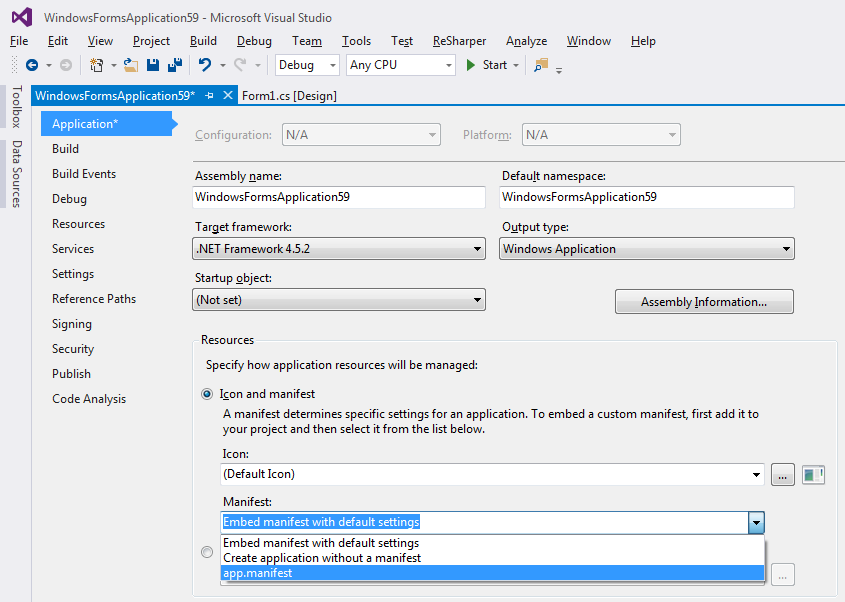Screen dimensions: 845x602
Task: Go to the Reference Paths page
Action: coord(94,299)
